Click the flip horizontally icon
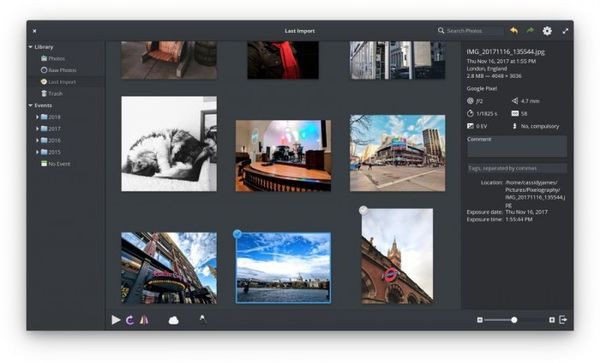The image size is (600, 363). (144, 320)
